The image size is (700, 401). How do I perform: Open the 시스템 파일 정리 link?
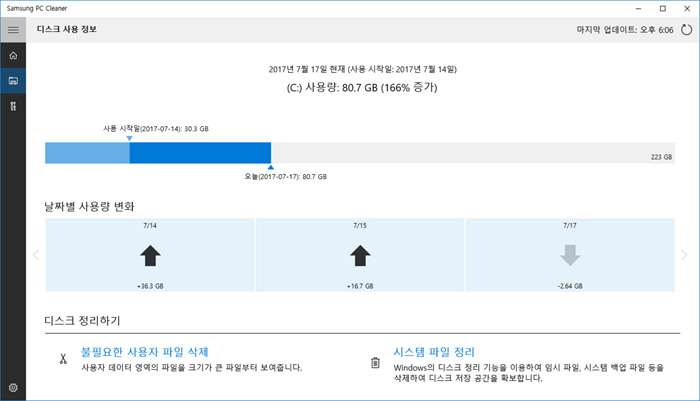[434, 352]
